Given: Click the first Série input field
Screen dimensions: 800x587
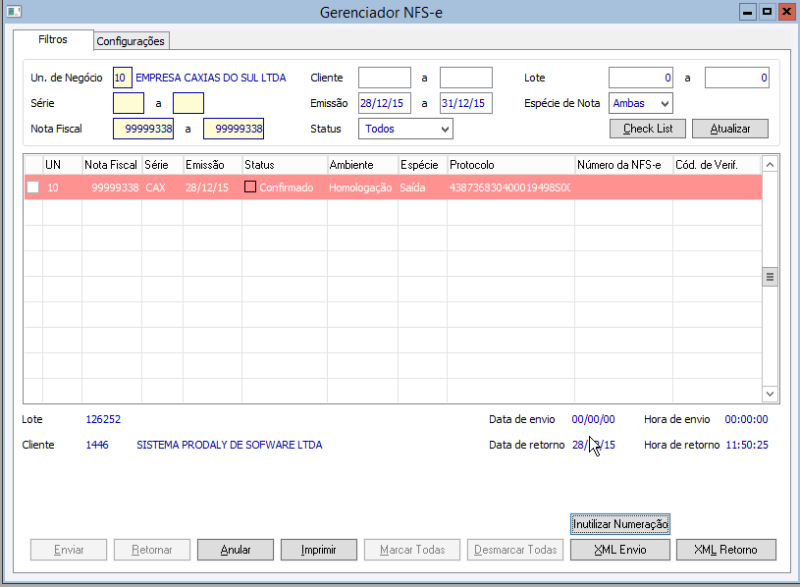Looking at the screenshot, I should [129, 103].
